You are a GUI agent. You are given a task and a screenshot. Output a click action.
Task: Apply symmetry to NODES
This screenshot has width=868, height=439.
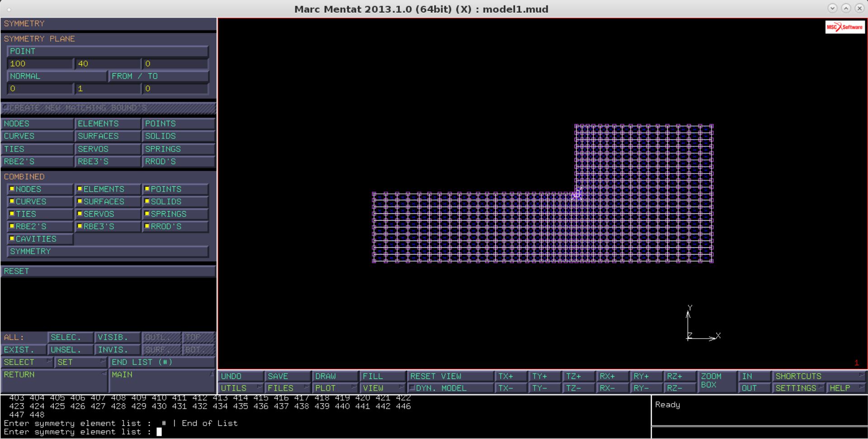point(37,123)
